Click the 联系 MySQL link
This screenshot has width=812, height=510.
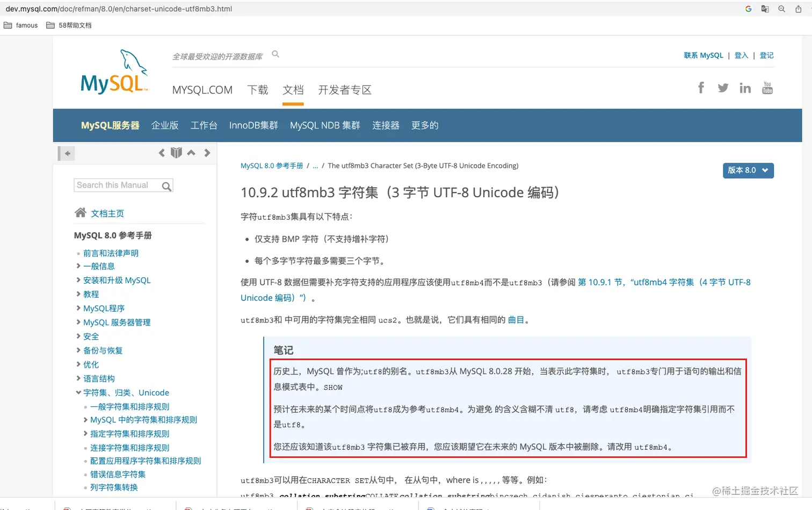[704, 55]
